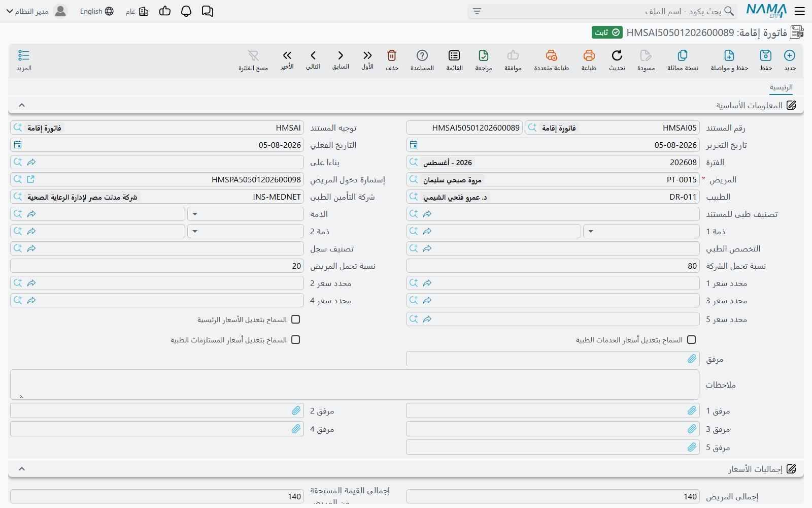Enable السماح بتعديل أسعار الخدمات الطبية
The height and width of the screenshot is (508, 812).
(692, 340)
